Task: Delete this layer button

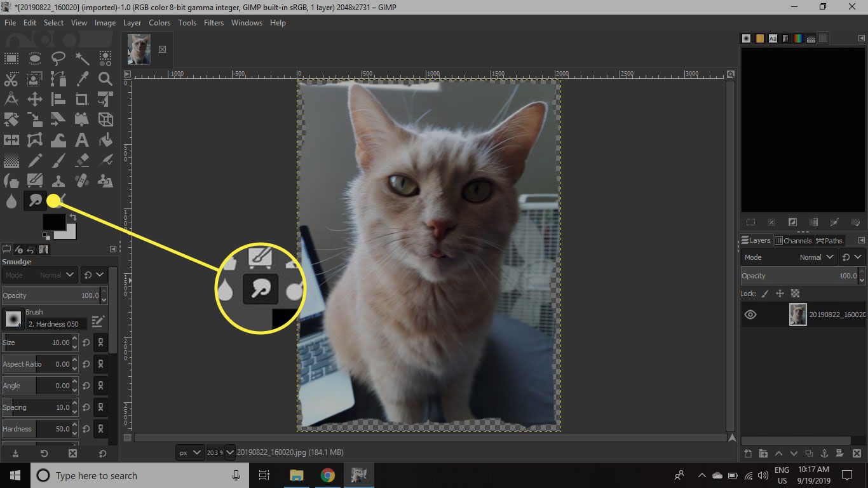Action: tap(855, 454)
